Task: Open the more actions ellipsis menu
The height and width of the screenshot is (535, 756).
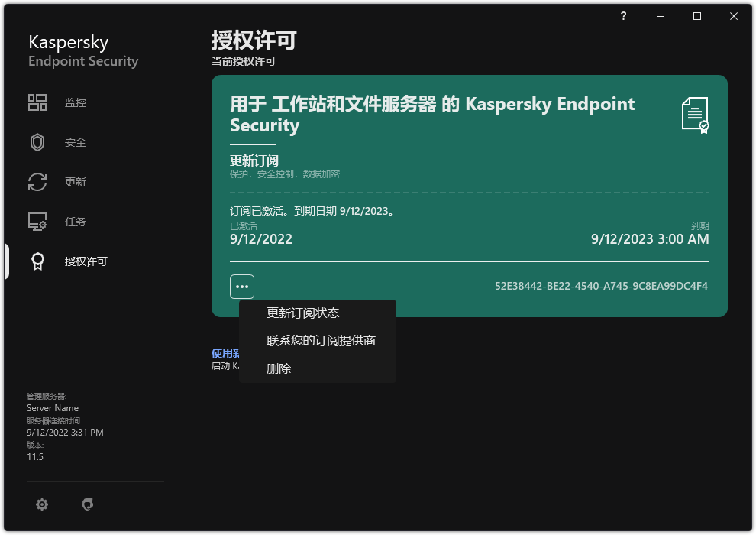Action: pyautogui.click(x=242, y=287)
